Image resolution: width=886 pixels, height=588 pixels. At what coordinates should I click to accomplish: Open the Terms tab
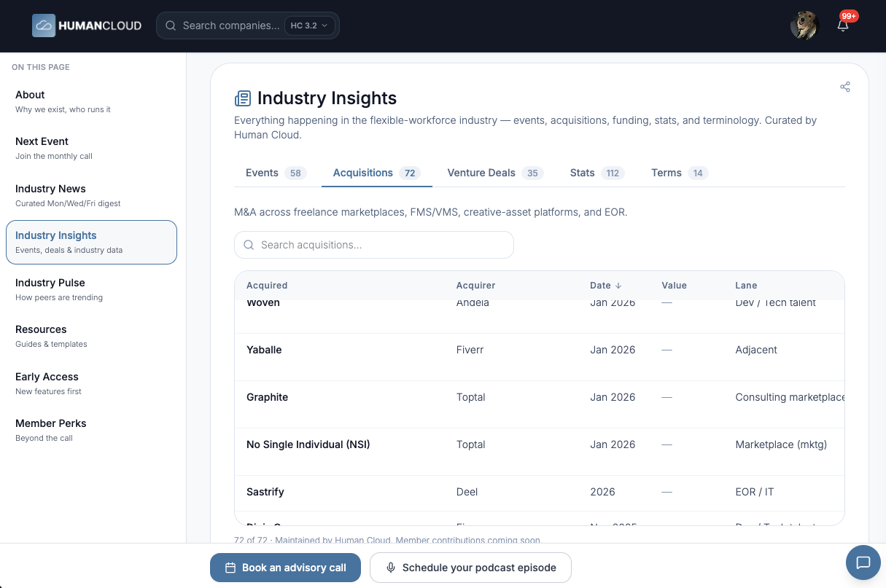[x=680, y=173]
